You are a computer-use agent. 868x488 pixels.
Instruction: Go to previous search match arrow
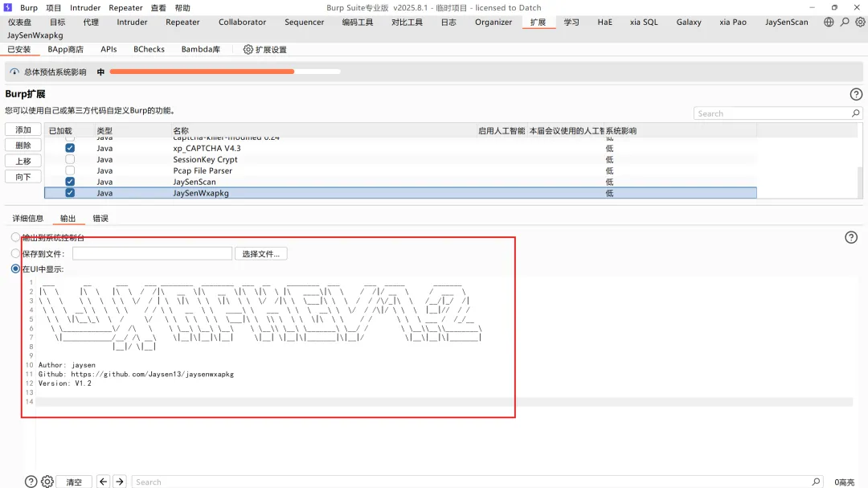(x=103, y=482)
